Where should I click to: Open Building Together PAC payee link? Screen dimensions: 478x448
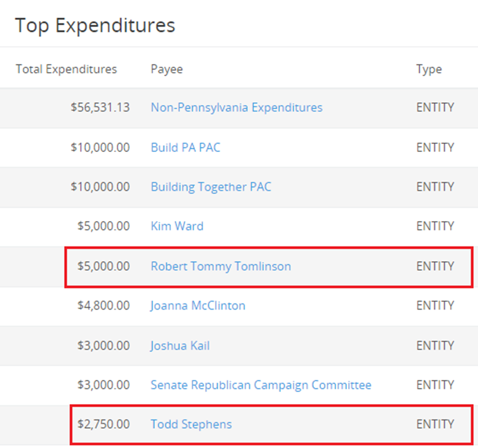(x=211, y=187)
